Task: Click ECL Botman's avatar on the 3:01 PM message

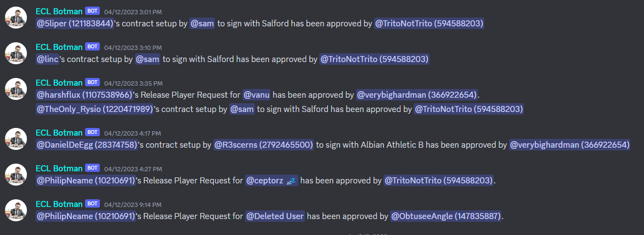Action: point(16,18)
